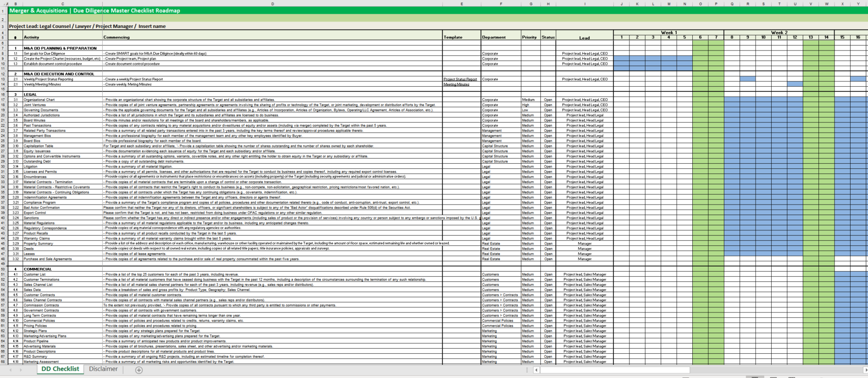This screenshot has height=378, width=868.
Task: Switch to the DD Checklist sheet tab
Action: coord(60,369)
